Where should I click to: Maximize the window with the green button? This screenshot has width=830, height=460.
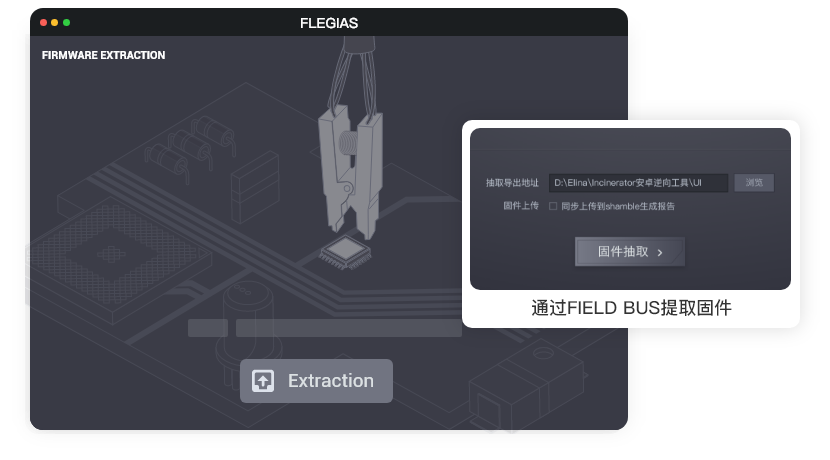point(67,23)
